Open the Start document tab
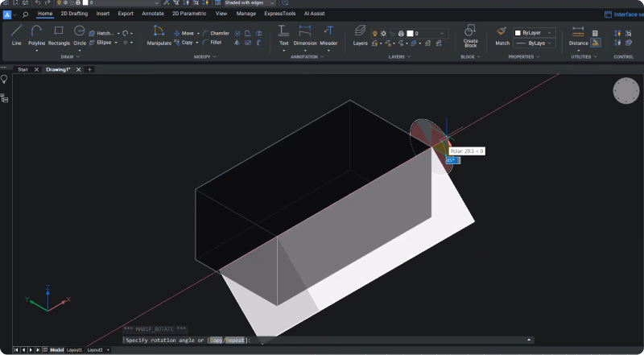Screen dimensions: 644x355 point(23,69)
